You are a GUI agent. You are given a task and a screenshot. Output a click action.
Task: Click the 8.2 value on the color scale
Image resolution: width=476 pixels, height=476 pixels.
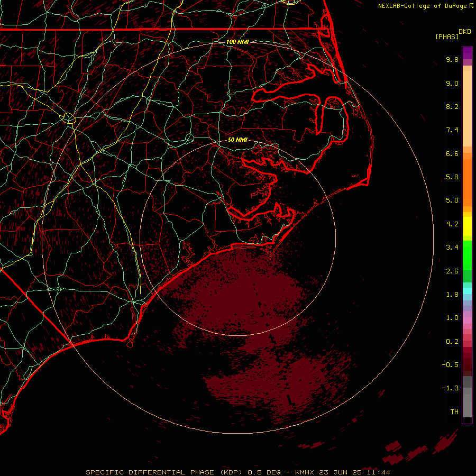[x=452, y=106]
